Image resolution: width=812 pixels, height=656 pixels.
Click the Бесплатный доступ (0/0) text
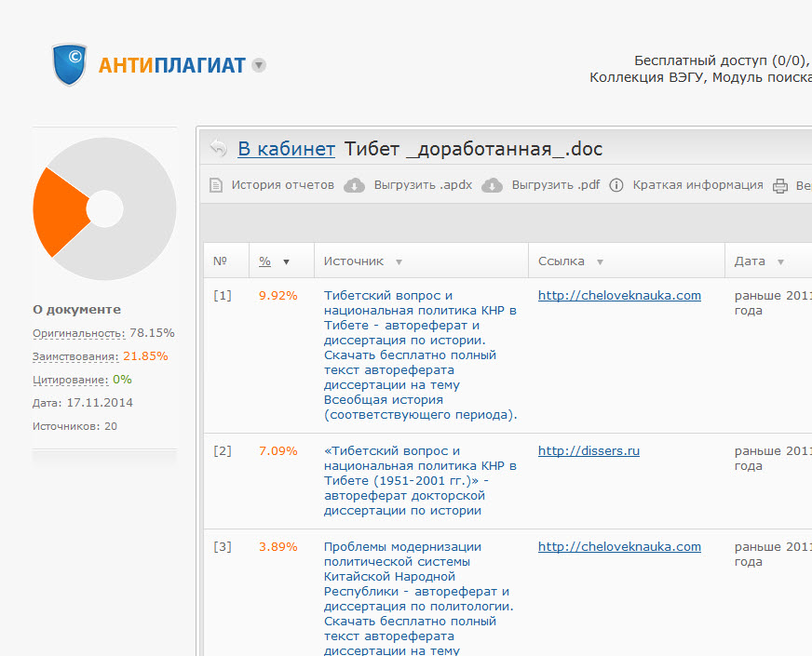[722, 60]
